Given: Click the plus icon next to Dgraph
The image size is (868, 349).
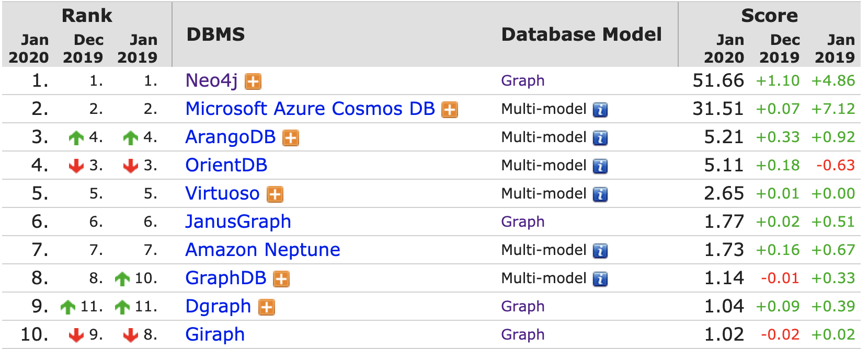Looking at the screenshot, I should coord(267,307).
